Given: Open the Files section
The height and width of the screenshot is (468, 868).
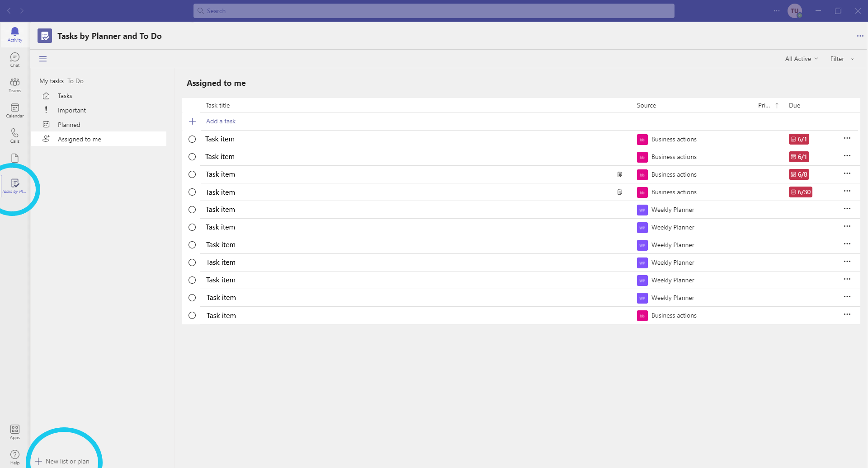Looking at the screenshot, I should coord(14,158).
